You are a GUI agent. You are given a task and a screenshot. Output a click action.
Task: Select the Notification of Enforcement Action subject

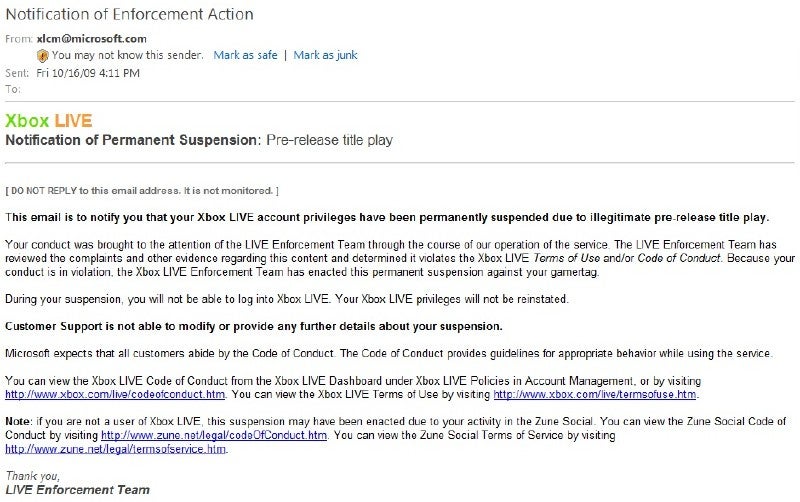pos(130,14)
